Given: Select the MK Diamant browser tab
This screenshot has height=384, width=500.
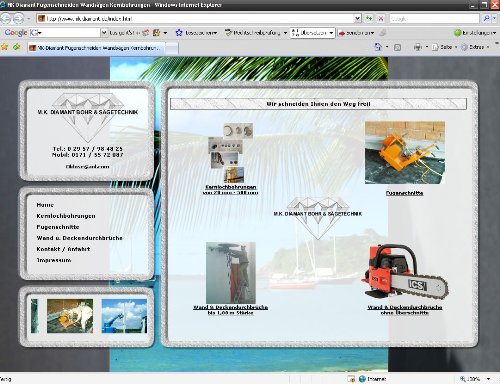Looking at the screenshot, I should click(98, 48).
